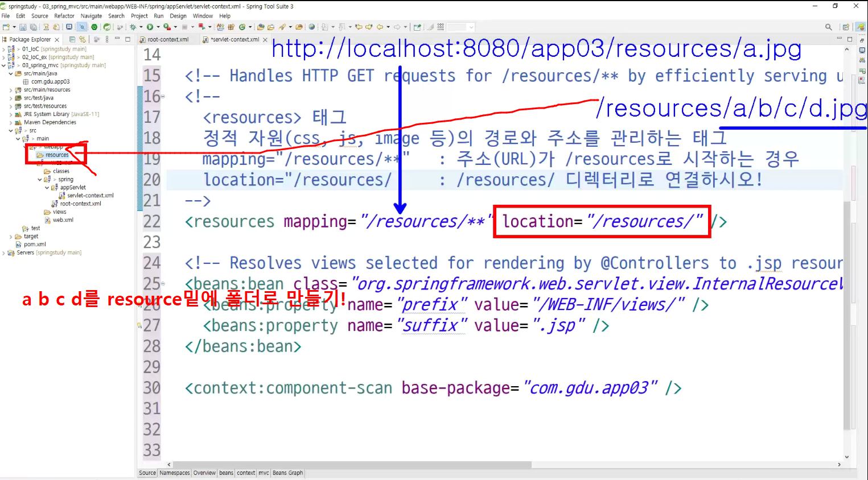The height and width of the screenshot is (480, 868).
Task: Open the toolbar Search magnifier
Action: 829,27
